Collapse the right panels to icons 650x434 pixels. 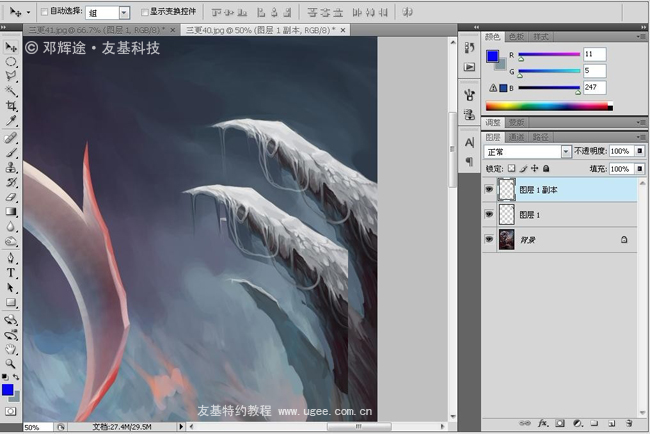[643, 27]
